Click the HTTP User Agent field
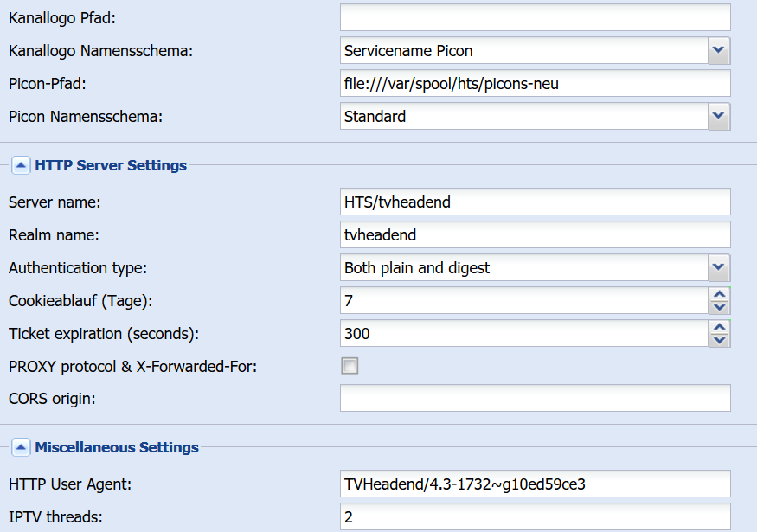757x532 pixels. tap(535, 484)
